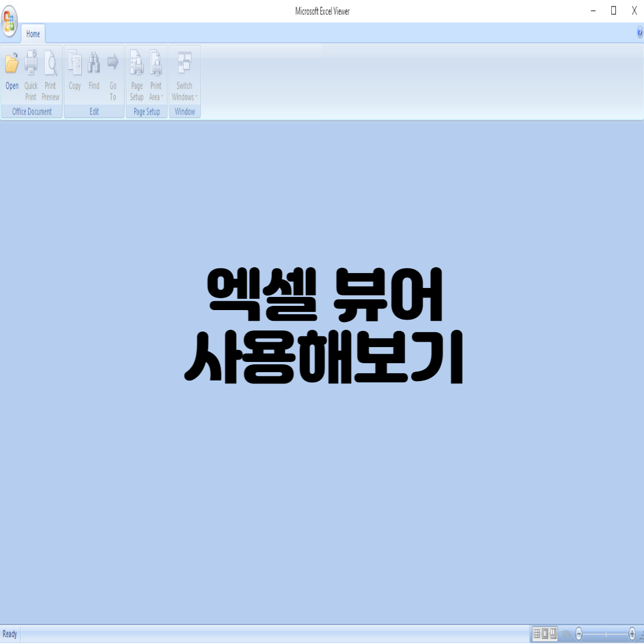Select the zoom percentage level indicator

click(566, 634)
